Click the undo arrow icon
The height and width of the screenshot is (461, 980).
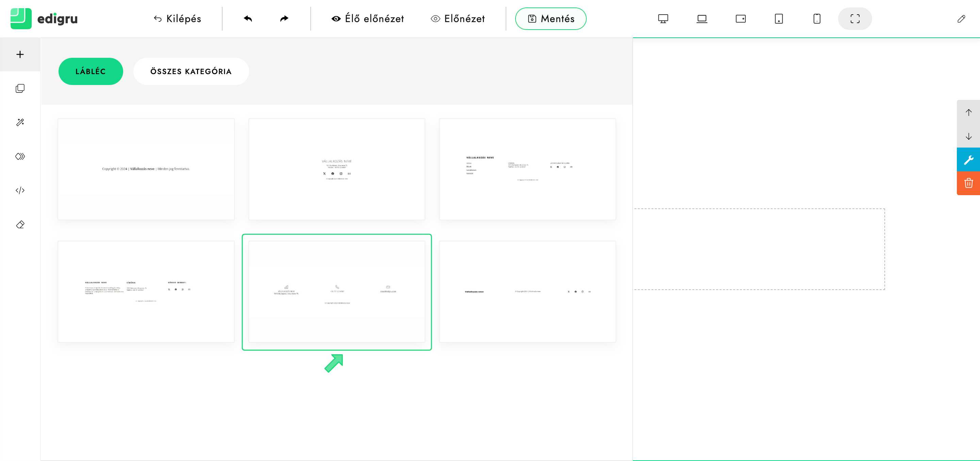[x=248, y=19]
